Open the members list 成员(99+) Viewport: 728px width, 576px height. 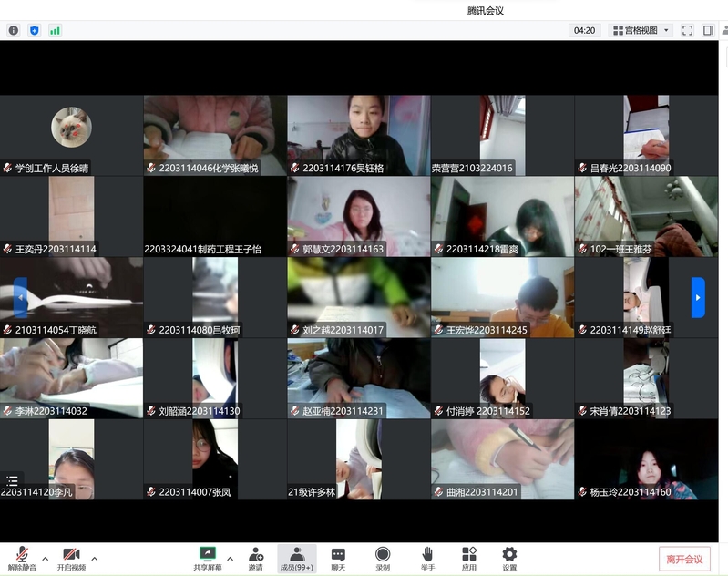coord(297,558)
